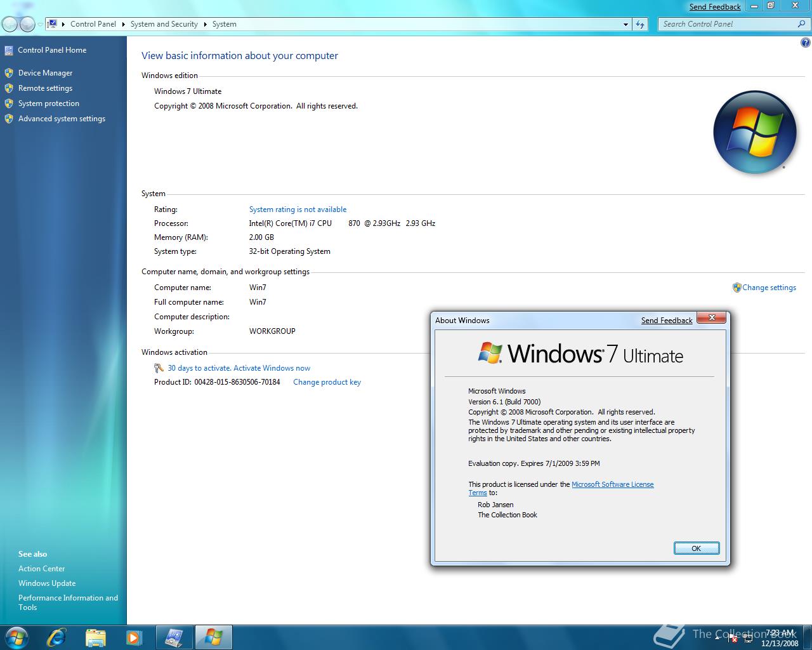The width and height of the screenshot is (812, 650).
Task: Open Remote settings link
Action: point(45,88)
